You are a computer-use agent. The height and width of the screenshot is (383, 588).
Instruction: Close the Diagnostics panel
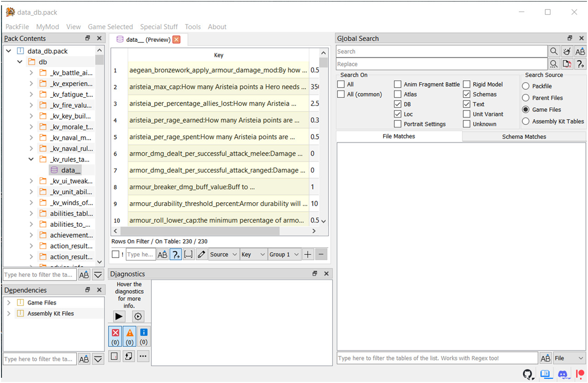tap(326, 274)
